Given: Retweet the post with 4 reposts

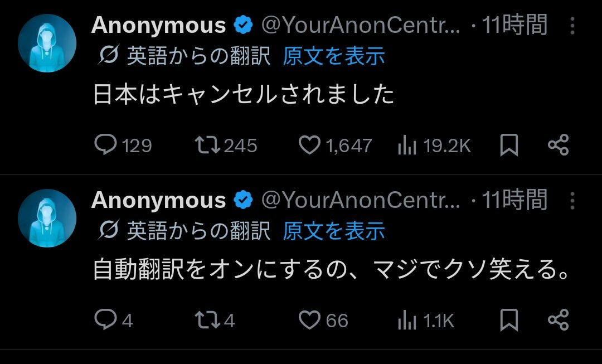Looking at the screenshot, I should [208, 320].
